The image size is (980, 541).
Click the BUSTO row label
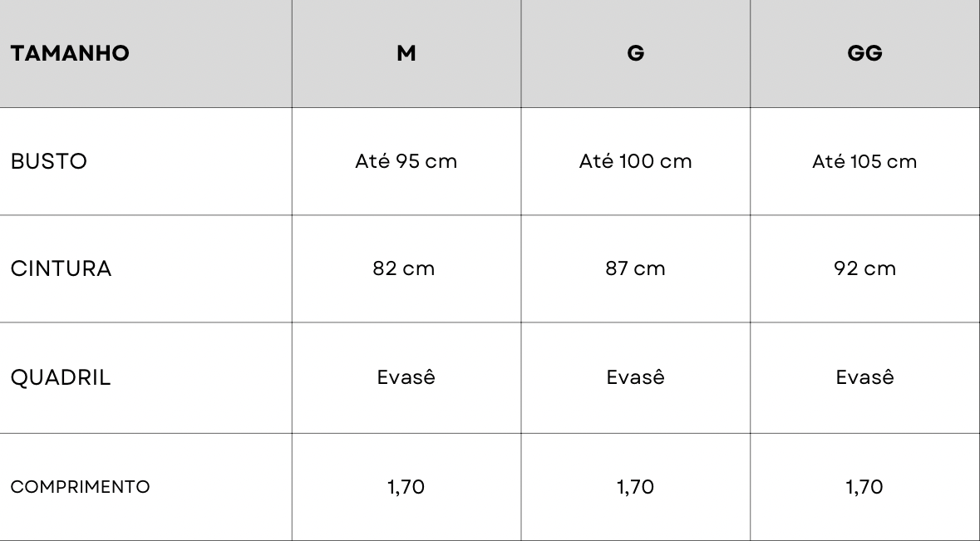coord(48,161)
